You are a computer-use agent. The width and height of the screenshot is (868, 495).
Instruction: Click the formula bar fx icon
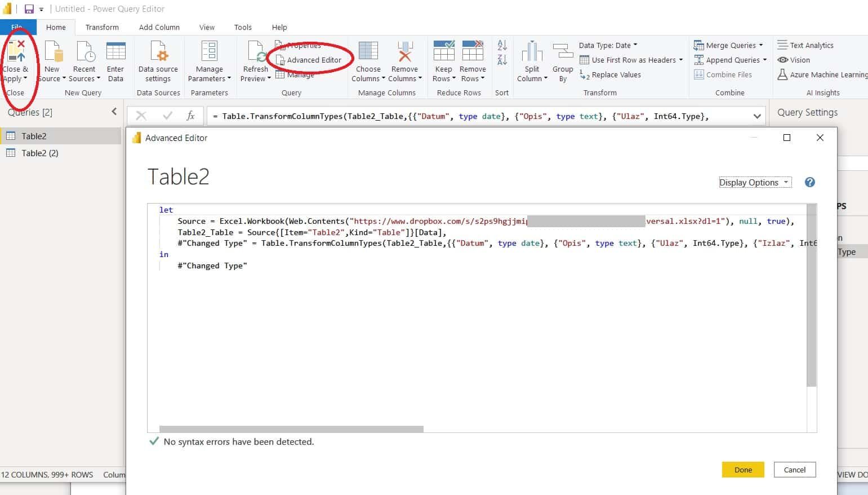(191, 116)
